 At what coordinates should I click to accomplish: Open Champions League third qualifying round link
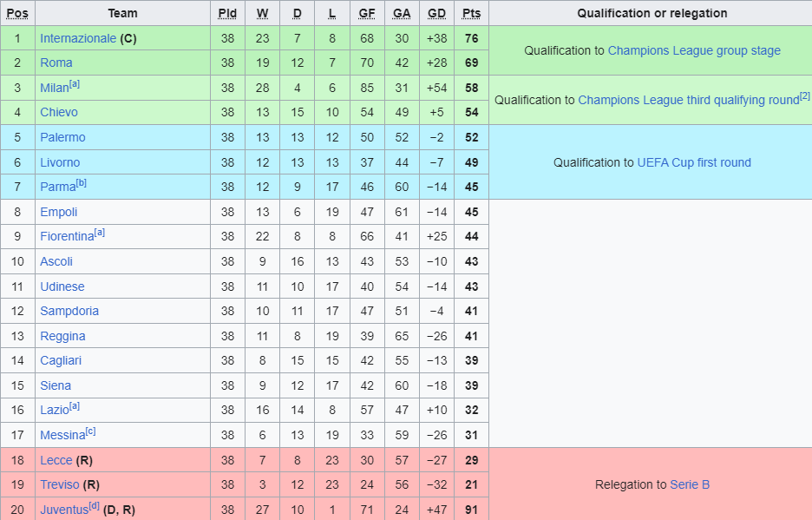(x=689, y=100)
